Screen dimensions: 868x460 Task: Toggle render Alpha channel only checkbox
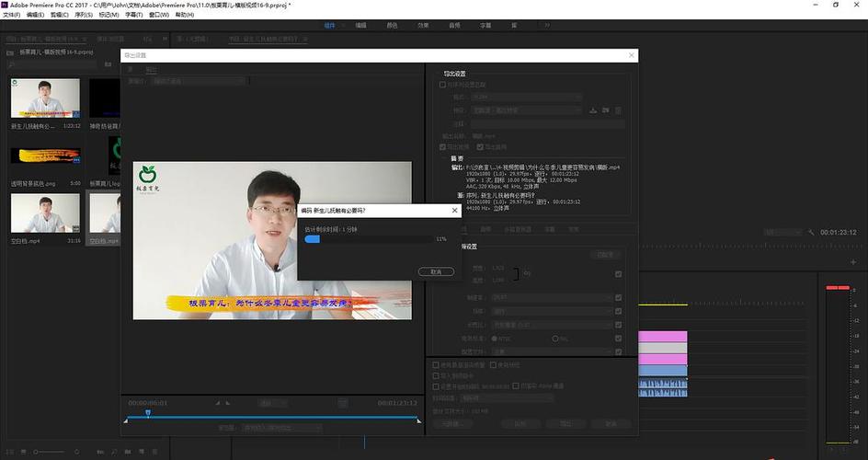[516, 385]
